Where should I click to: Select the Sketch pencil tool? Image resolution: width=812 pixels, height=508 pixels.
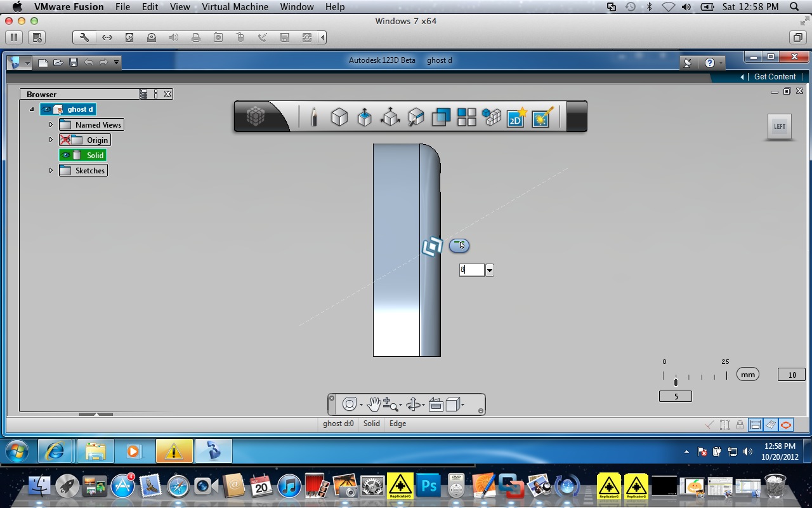(x=314, y=117)
